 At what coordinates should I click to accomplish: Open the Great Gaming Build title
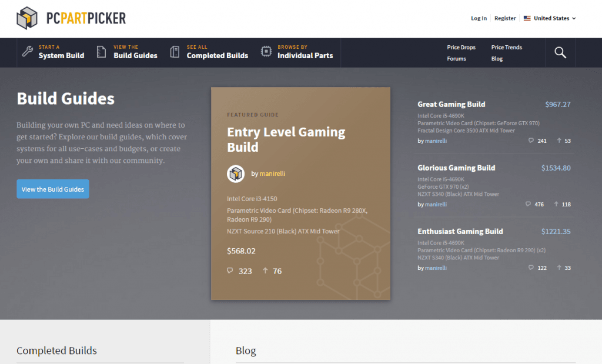point(451,105)
